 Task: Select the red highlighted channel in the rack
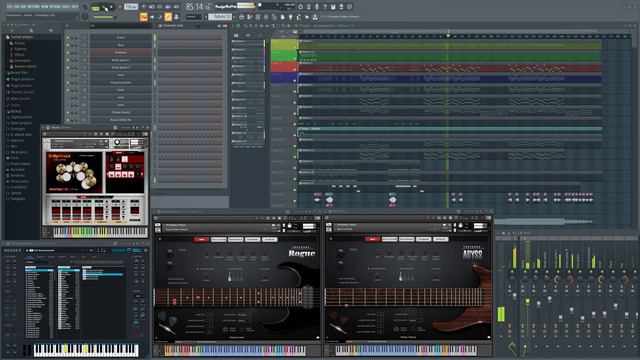coord(121,52)
